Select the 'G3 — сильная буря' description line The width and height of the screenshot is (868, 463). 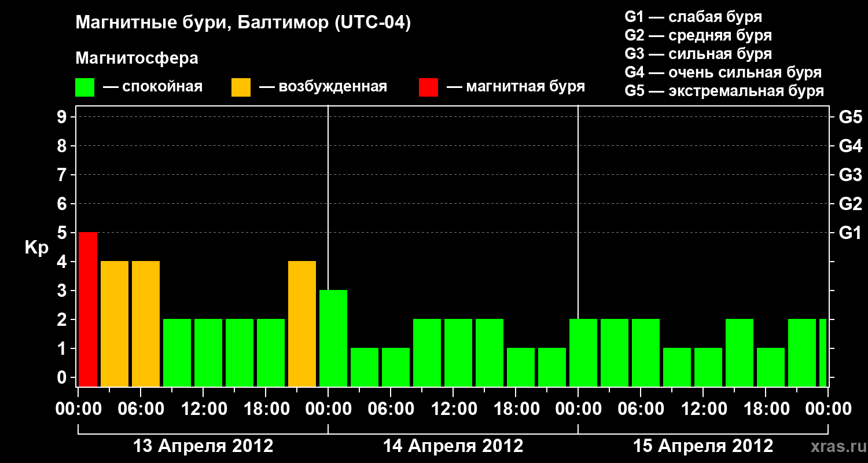coord(698,54)
